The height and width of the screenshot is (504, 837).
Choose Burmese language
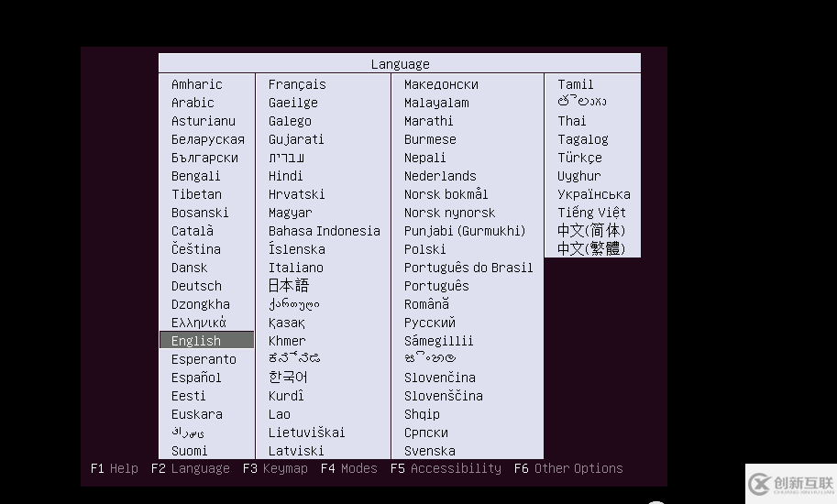point(430,139)
